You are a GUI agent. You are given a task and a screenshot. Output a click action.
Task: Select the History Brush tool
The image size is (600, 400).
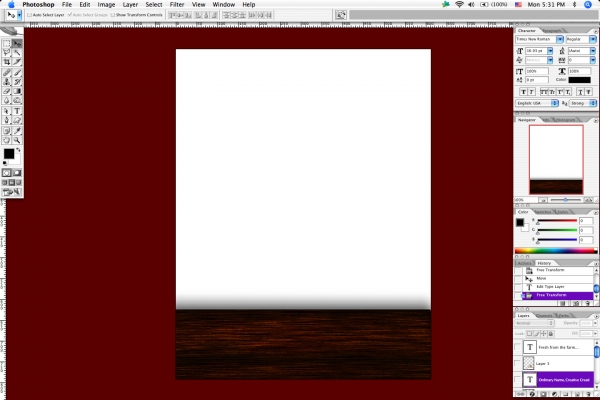[x=17, y=82]
